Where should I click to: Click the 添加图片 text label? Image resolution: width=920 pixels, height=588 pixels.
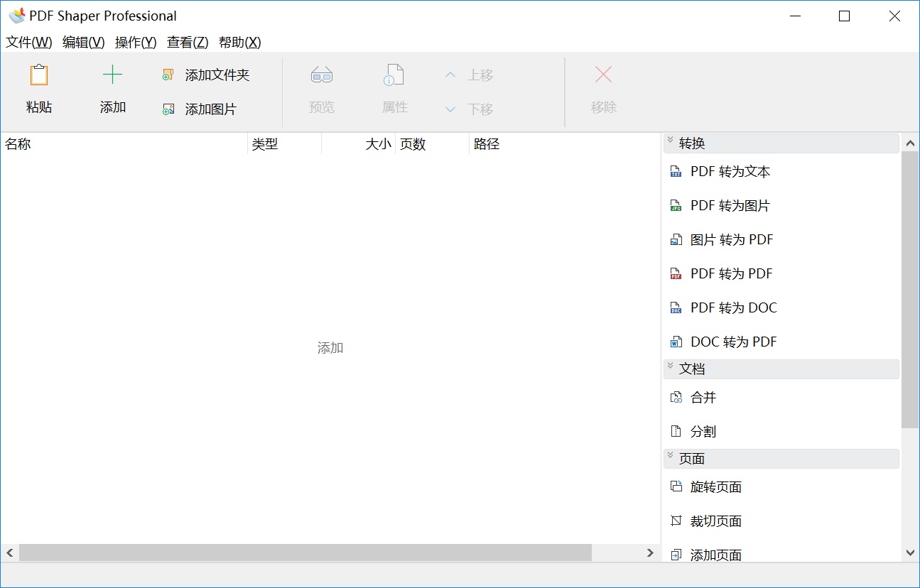click(x=211, y=109)
